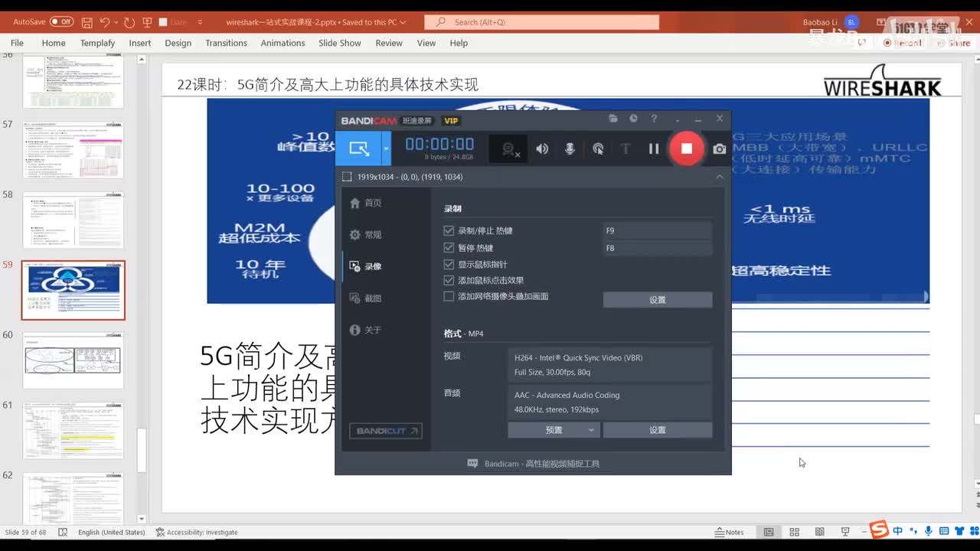Collapse the 1919x1034 capture area bar
The image size is (980, 551).
(x=719, y=177)
